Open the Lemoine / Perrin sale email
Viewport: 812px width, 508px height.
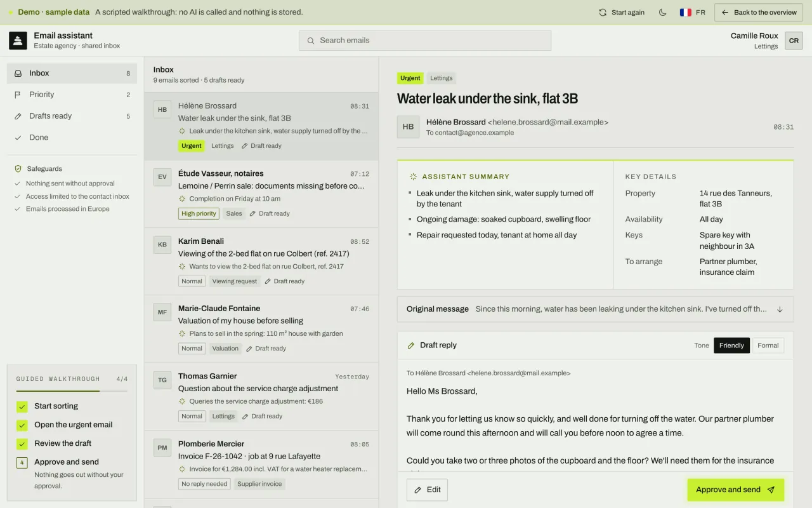tap(261, 194)
